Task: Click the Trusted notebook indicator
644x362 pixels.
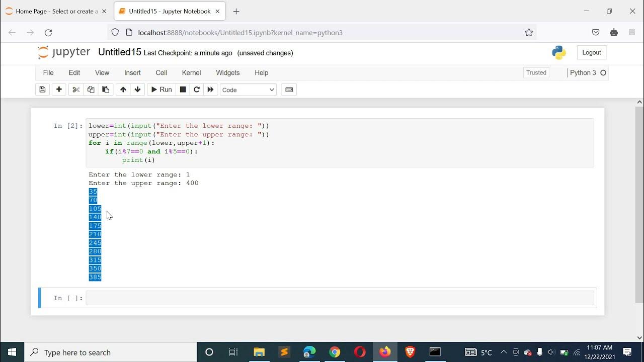Action: coord(536,73)
